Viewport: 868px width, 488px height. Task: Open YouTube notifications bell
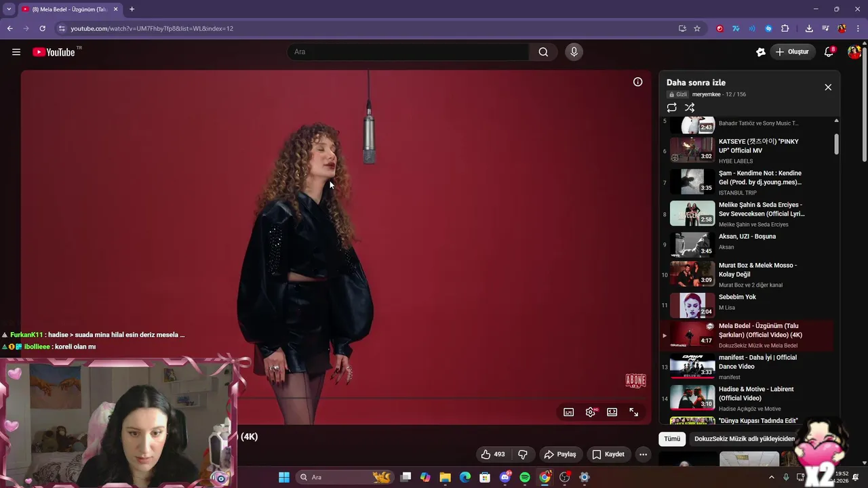(x=829, y=52)
